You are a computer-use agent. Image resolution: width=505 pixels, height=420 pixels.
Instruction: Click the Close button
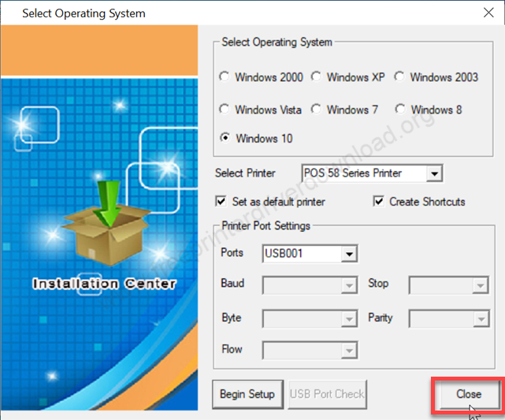click(x=469, y=394)
